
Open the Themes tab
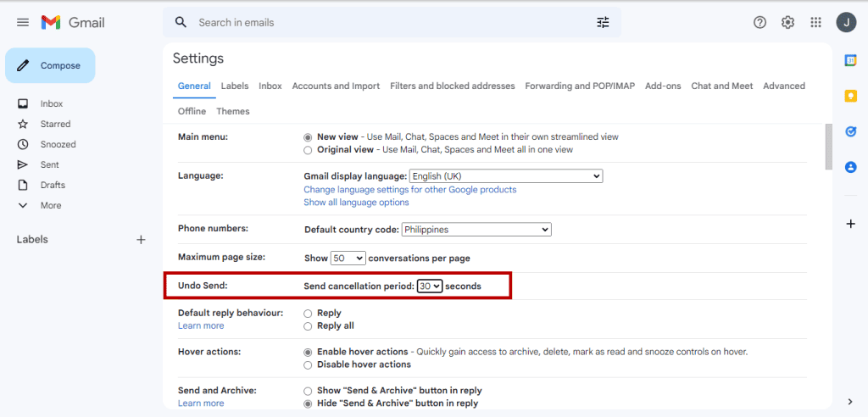tap(233, 111)
